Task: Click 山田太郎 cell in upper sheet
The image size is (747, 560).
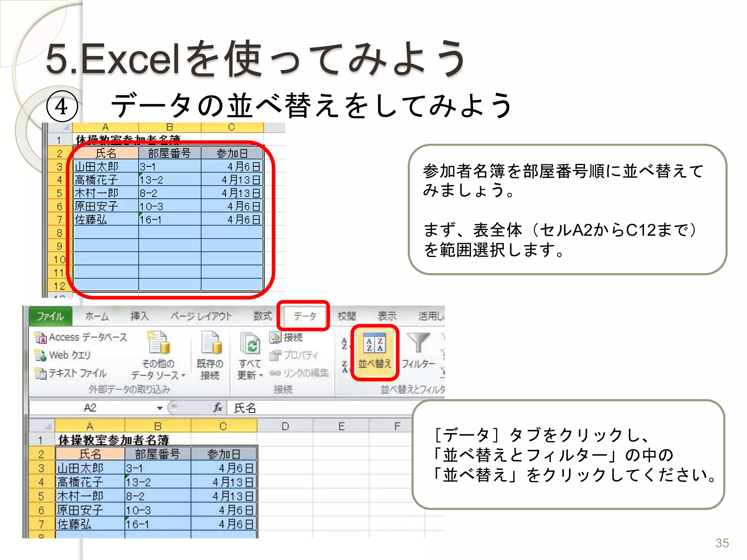Action: pos(106,167)
